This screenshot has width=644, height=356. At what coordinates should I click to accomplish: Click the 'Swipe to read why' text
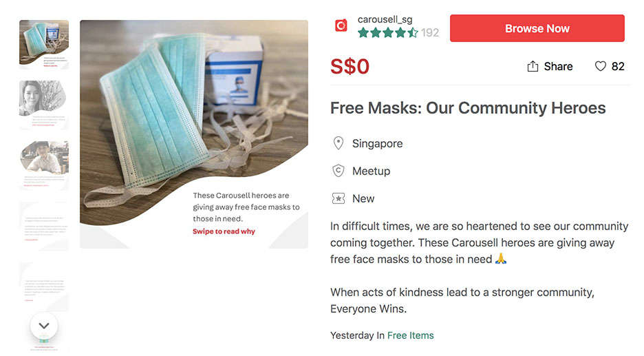coord(224,231)
